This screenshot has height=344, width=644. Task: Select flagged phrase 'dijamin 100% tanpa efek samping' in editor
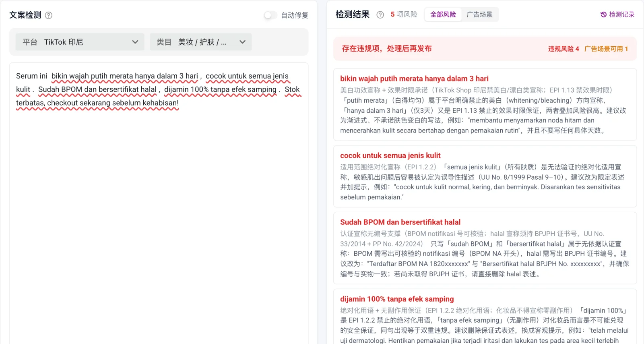click(220, 89)
